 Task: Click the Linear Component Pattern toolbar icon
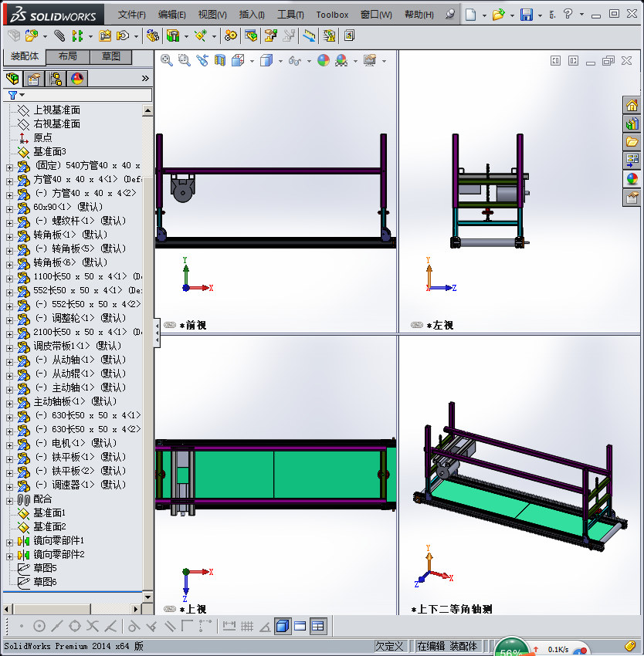click(77, 36)
